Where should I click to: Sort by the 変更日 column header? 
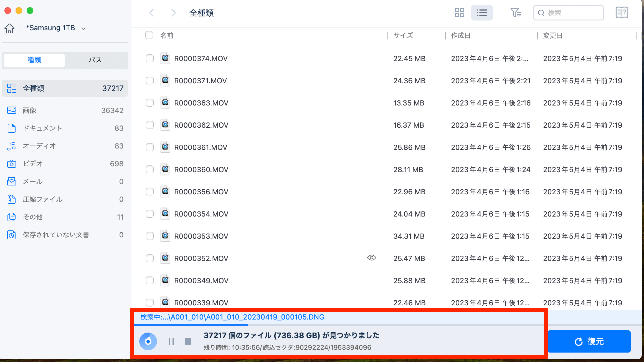coord(553,36)
